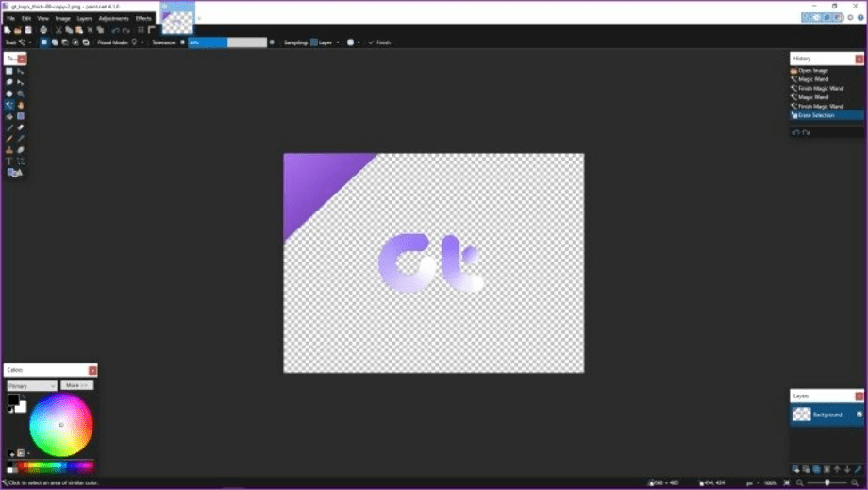The height and width of the screenshot is (490, 868).
Task: Open the File menu
Action: coord(10,18)
